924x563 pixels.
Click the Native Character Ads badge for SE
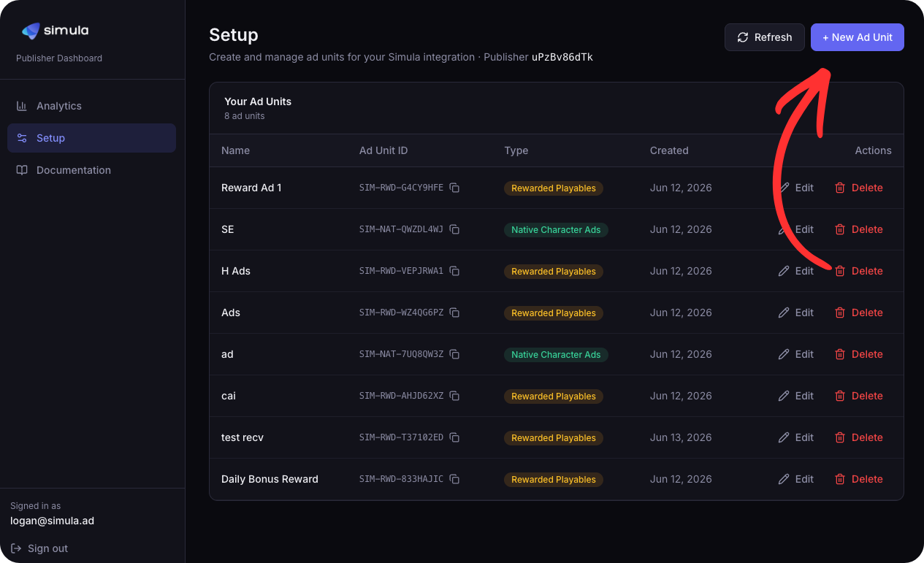click(556, 230)
